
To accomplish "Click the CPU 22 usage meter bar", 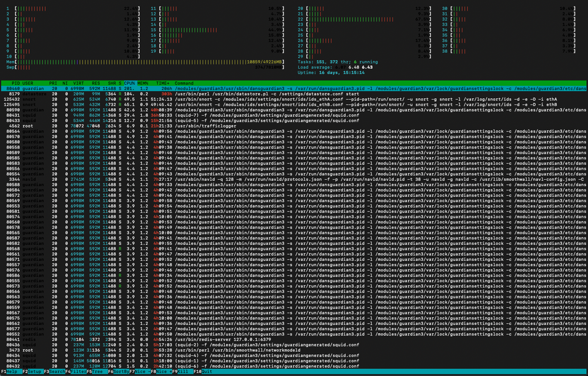I will [x=365, y=19].
